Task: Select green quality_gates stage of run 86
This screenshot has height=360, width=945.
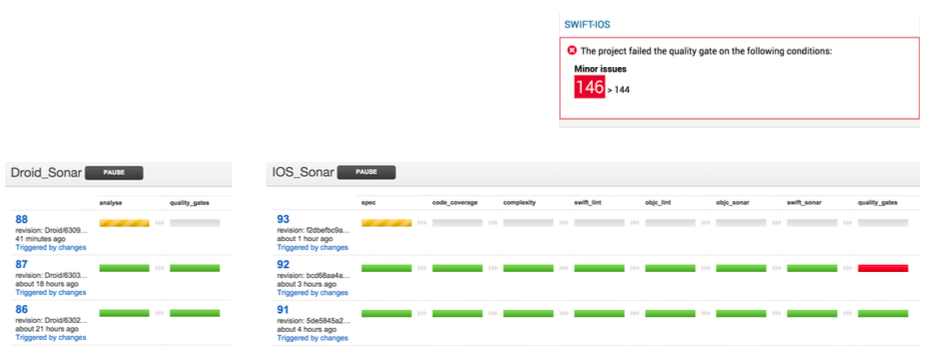Action: [195, 313]
